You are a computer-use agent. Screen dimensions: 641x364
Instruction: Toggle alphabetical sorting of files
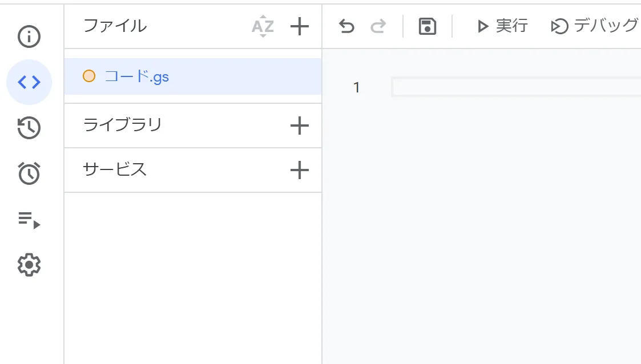tap(261, 26)
